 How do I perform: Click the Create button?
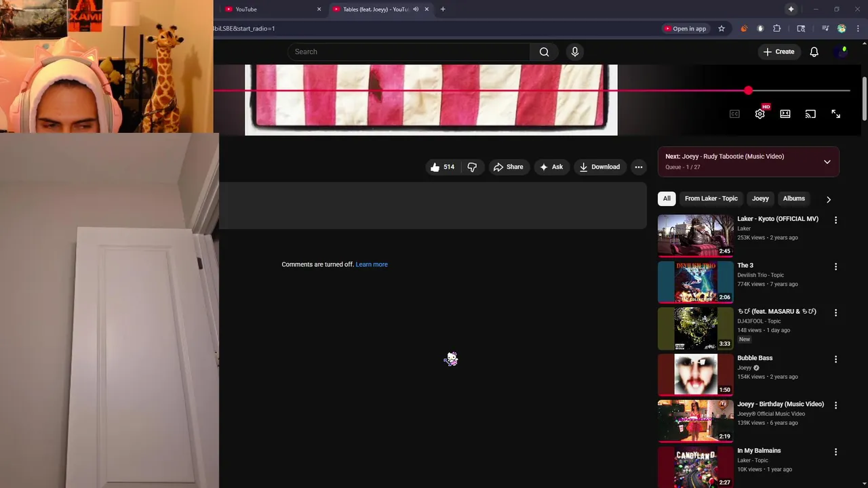pos(778,52)
